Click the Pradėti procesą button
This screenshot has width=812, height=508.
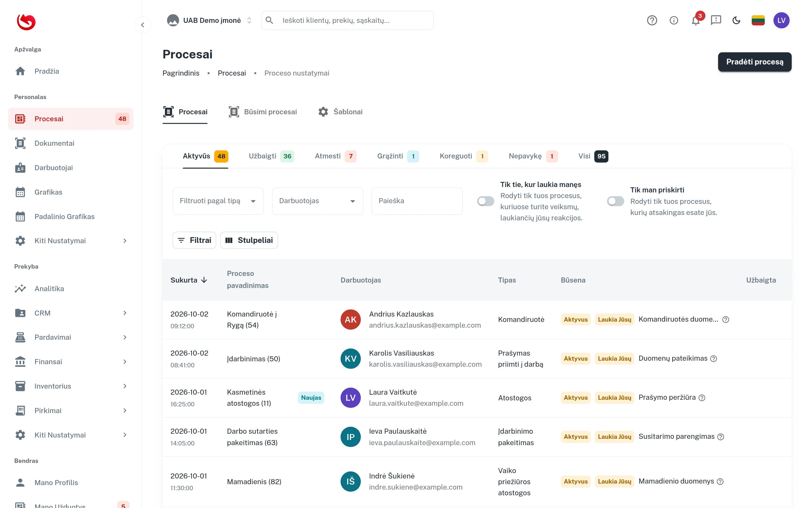point(755,62)
